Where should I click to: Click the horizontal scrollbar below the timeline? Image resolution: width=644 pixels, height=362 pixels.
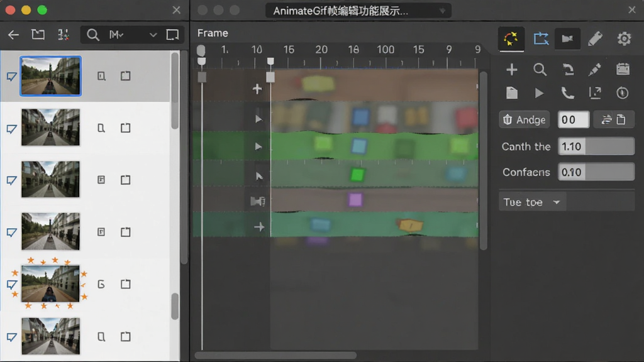pyautogui.click(x=275, y=355)
